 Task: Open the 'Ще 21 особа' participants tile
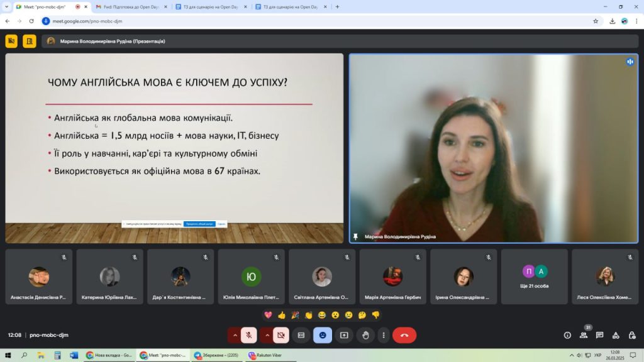(x=535, y=277)
